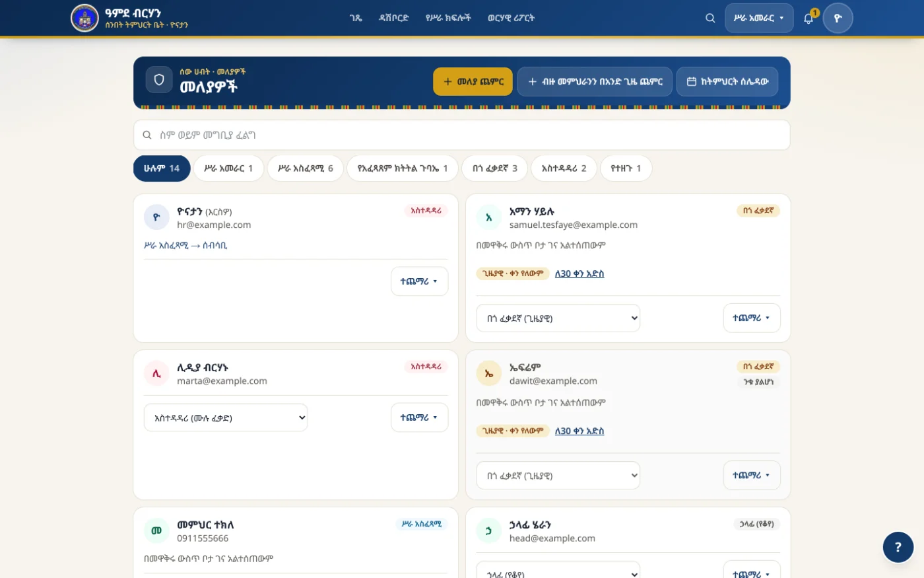The width and height of the screenshot is (924, 578).
Task: Open the ሥራ አመራር dropdown in navbar
Action: [x=759, y=18]
